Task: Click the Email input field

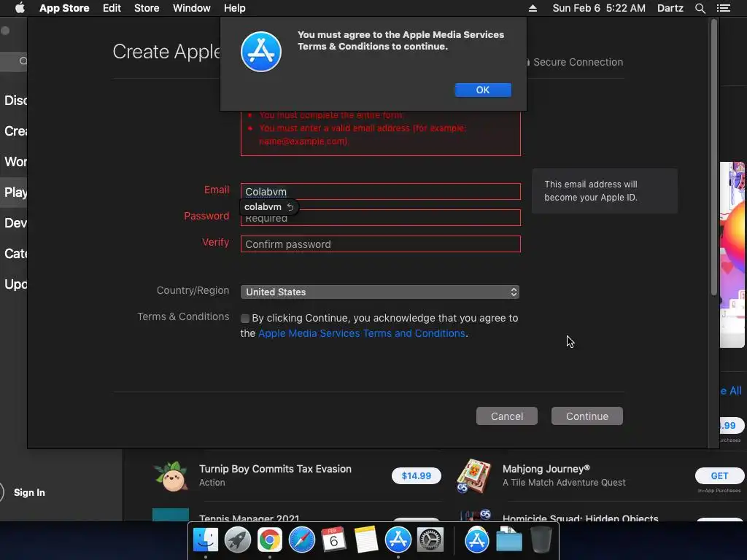Action: (380, 192)
